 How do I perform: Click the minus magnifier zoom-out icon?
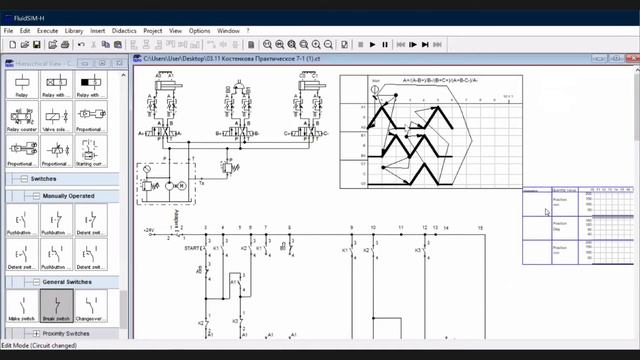tap(328, 44)
